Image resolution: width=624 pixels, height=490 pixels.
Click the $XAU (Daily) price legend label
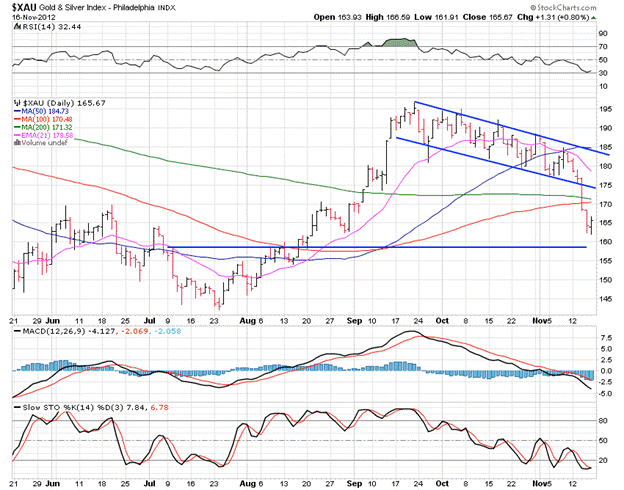[50, 103]
